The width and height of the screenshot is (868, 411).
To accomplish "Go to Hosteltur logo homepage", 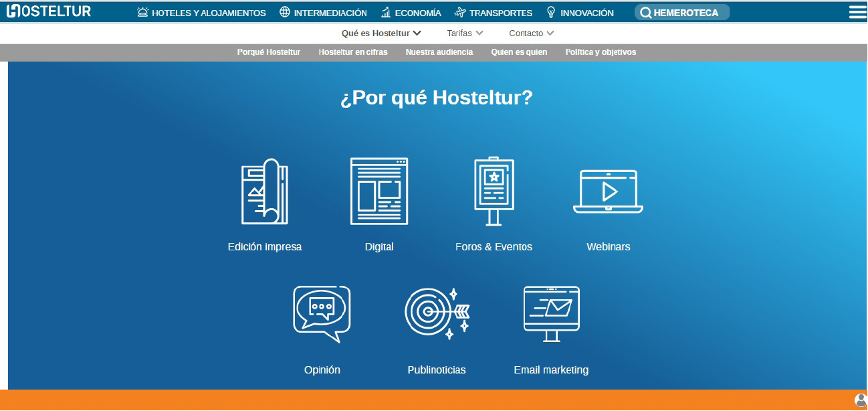I will [48, 11].
